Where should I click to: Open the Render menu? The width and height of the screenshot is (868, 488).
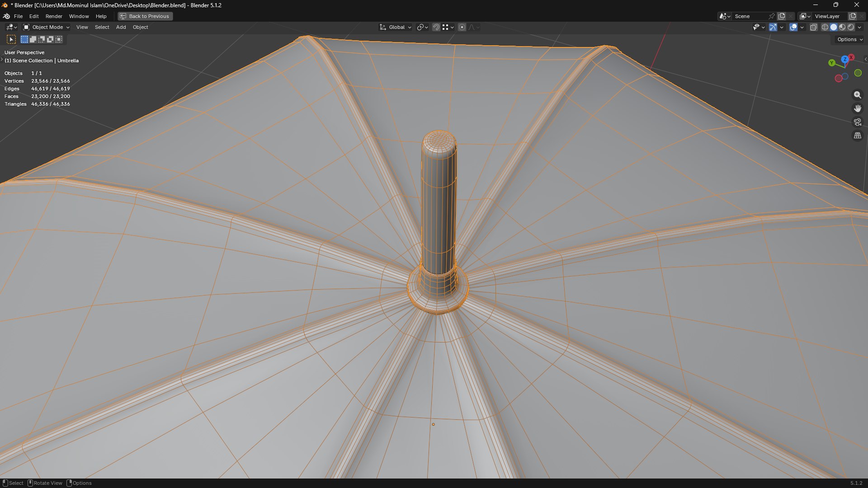click(54, 16)
